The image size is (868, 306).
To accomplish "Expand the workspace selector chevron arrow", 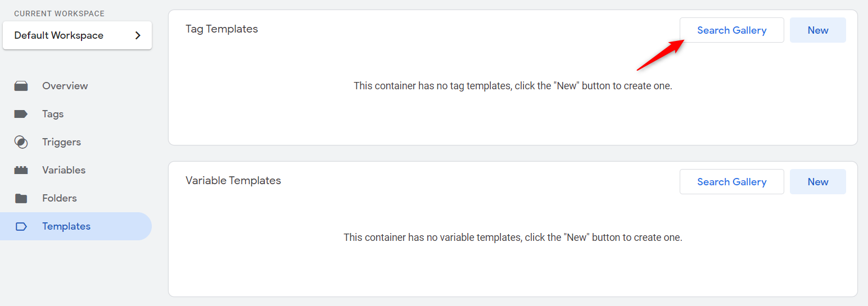I will (x=138, y=35).
